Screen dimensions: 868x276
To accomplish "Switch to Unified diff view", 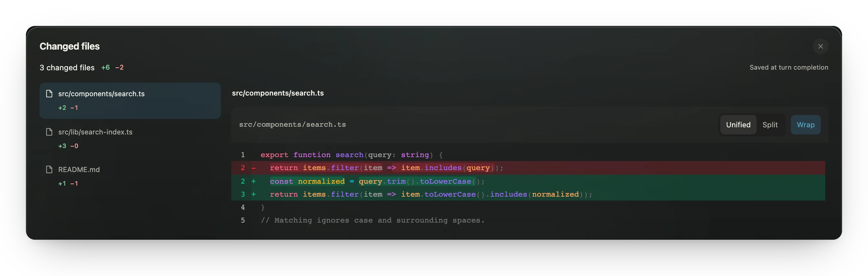I will pyautogui.click(x=738, y=125).
